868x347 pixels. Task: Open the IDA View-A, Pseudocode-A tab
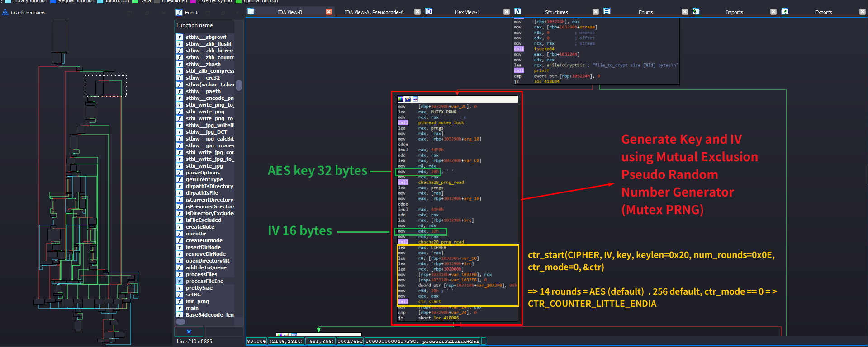pos(374,12)
